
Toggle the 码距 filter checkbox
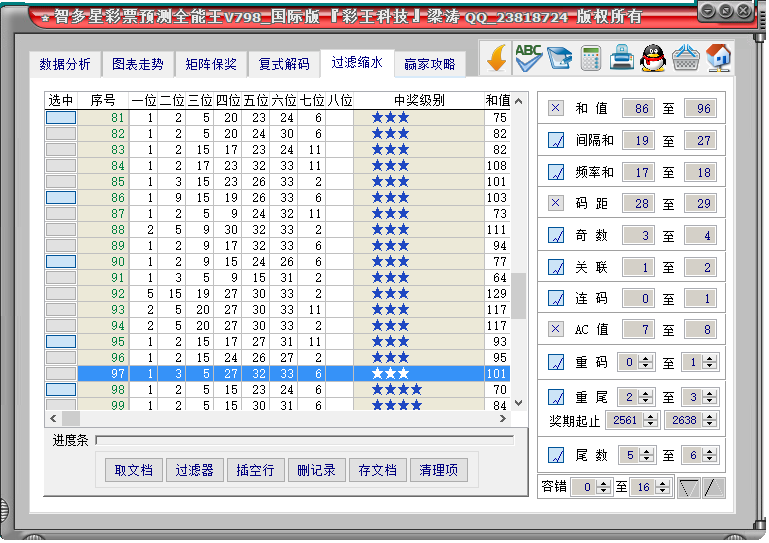pos(556,203)
